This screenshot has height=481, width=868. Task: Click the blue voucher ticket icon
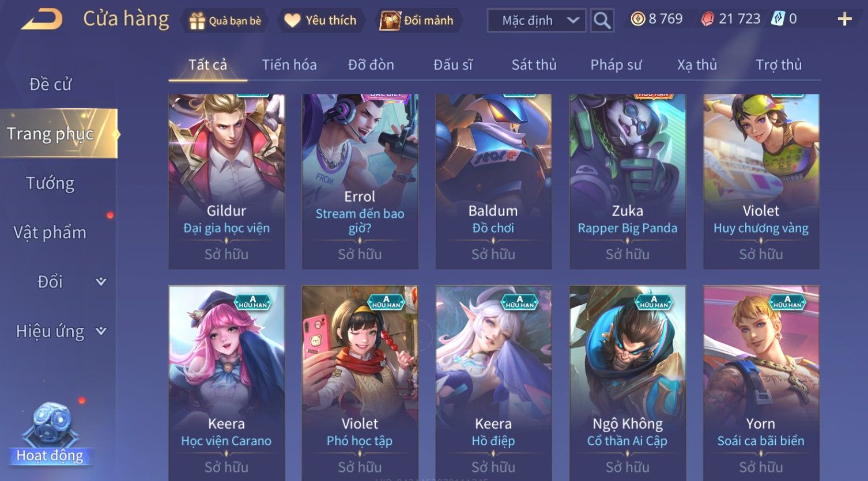pyautogui.click(x=778, y=19)
